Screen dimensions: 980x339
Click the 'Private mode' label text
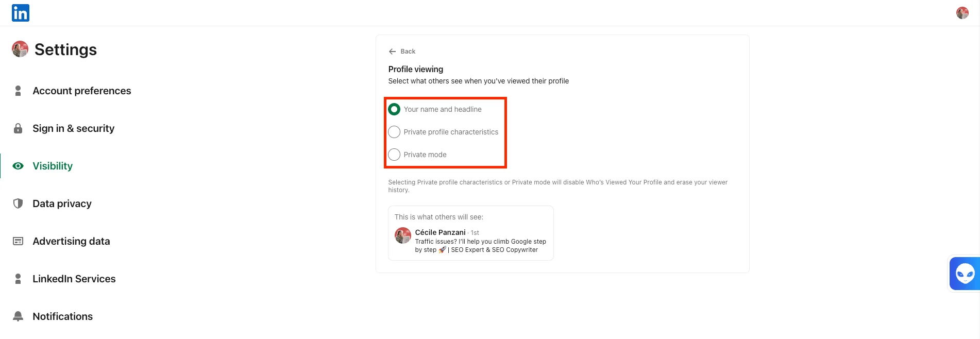pos(425,155)
